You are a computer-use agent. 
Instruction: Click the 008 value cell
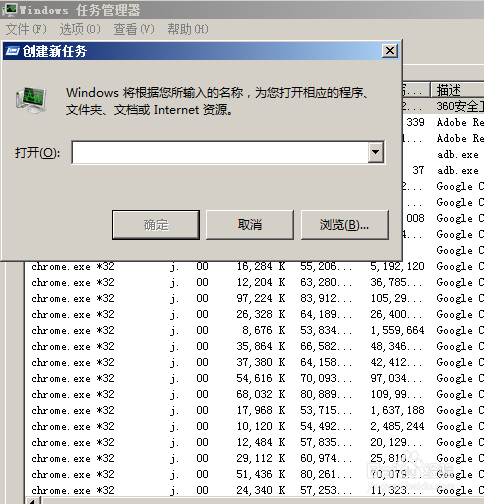(x=415, y=218)
